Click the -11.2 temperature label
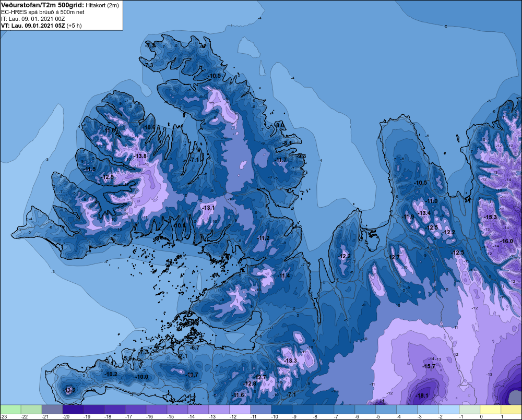This screenshot has height=420, width=522. (x=263, y=238)
